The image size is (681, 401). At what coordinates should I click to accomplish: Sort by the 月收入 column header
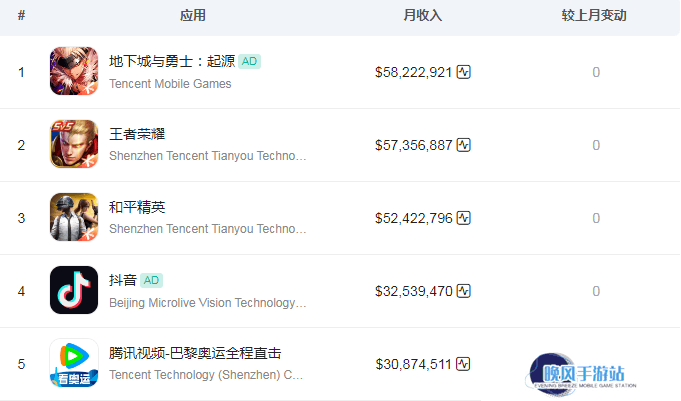pos(423,16)
